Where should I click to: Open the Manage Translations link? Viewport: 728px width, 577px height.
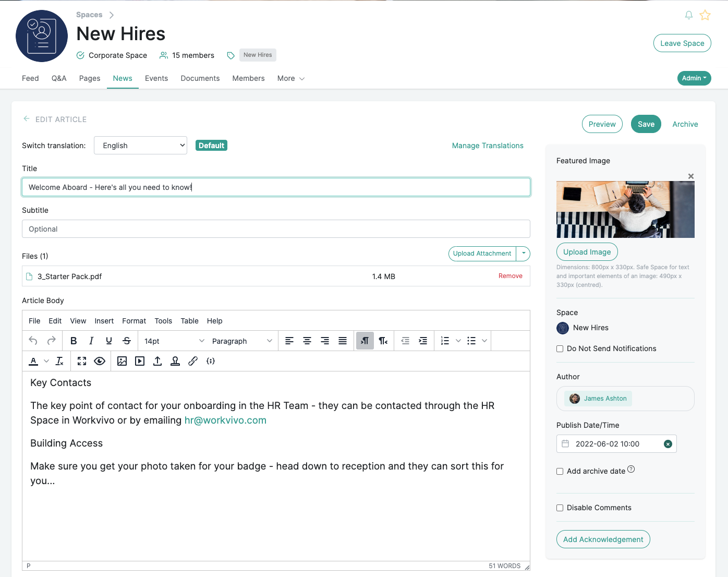(488, 146)
